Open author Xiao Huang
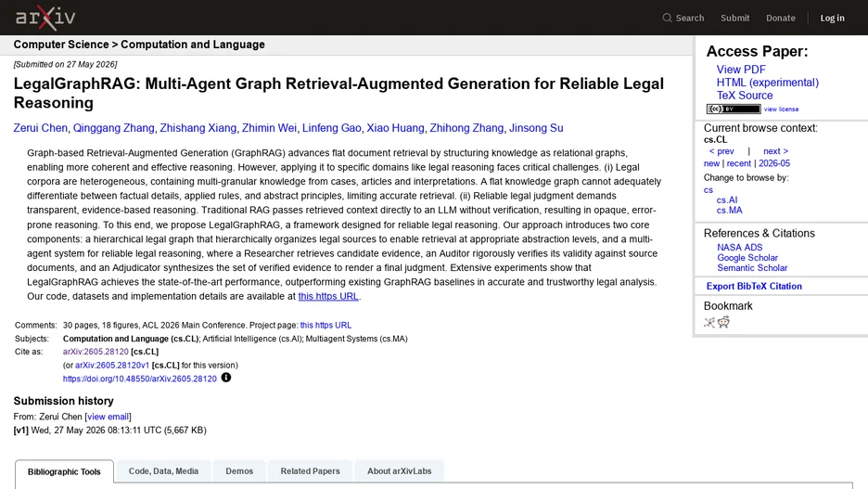 coord(395,128)
